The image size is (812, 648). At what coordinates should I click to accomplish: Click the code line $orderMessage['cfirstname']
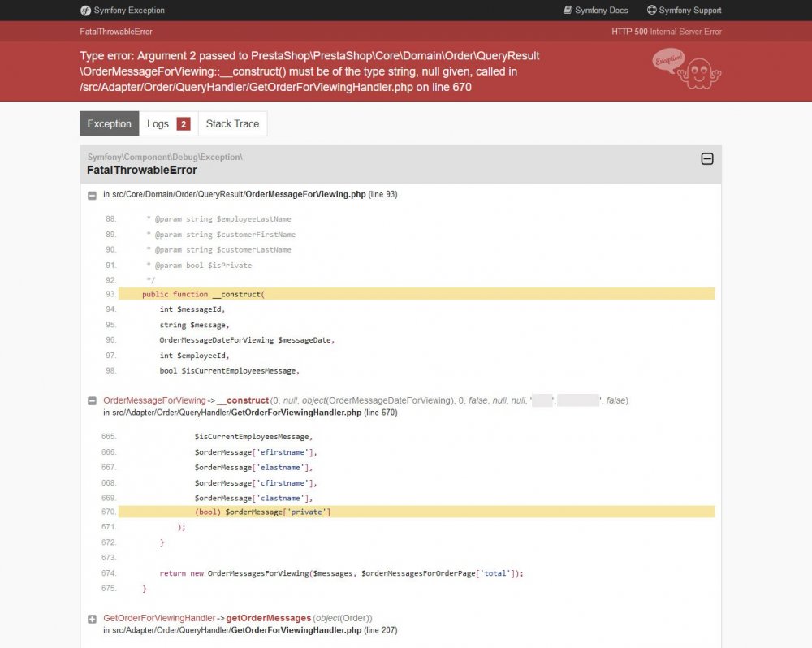(x=256, y=483)
